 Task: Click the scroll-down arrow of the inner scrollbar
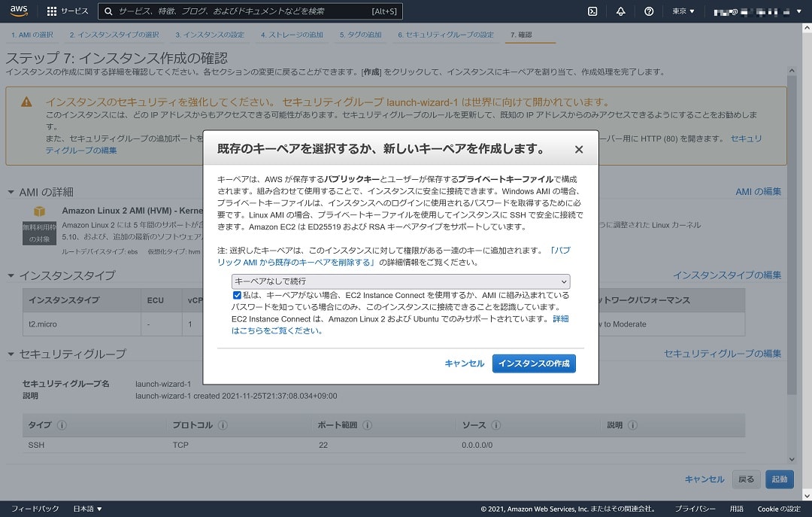[x=791, y=459]
